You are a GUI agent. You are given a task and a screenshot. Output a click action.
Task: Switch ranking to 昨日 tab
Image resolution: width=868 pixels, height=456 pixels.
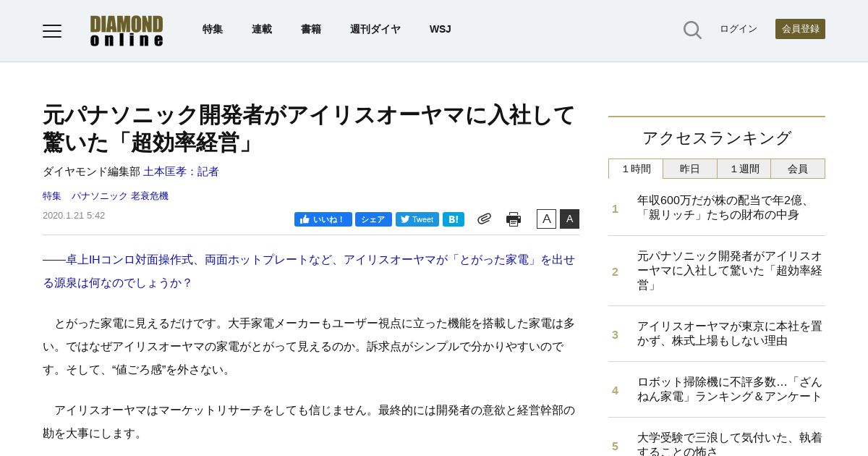[x=690, y=169]
